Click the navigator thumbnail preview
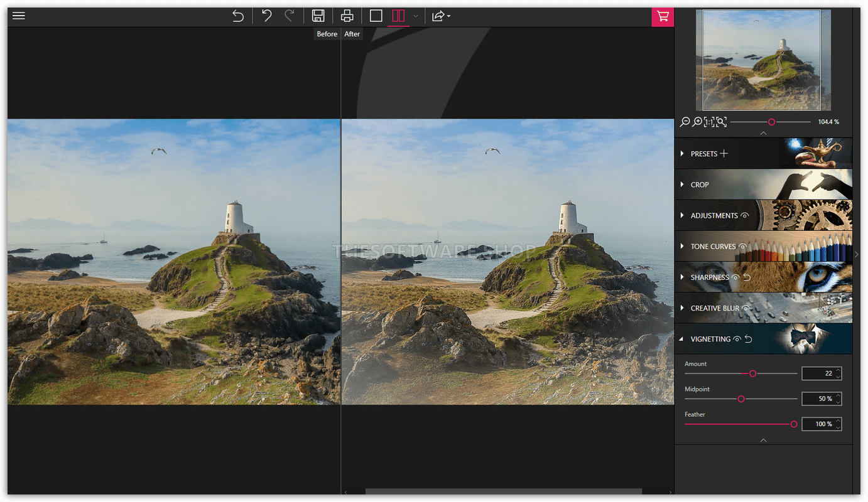This screenshot has height=502, width=868. coord(762,60)
